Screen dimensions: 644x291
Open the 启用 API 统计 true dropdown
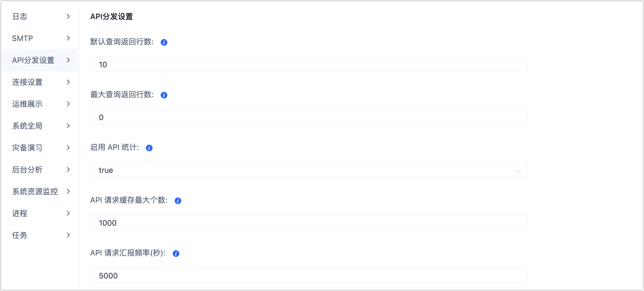tap(308, 170)
